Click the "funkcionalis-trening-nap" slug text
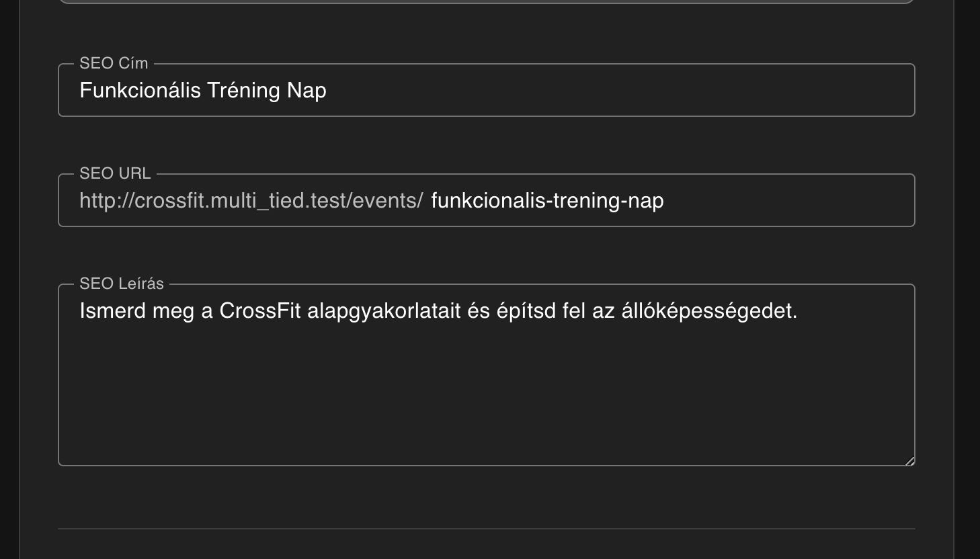 click(x=547, y=201)
